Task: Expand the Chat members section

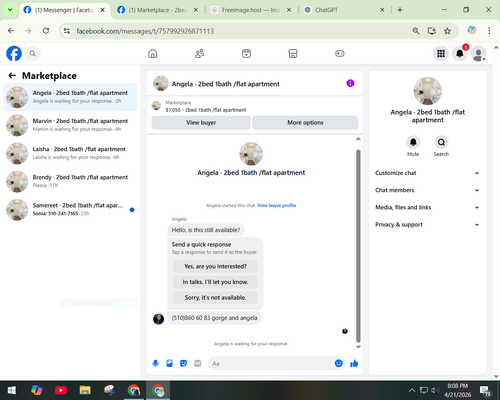Action: click(x=427, y=190)
